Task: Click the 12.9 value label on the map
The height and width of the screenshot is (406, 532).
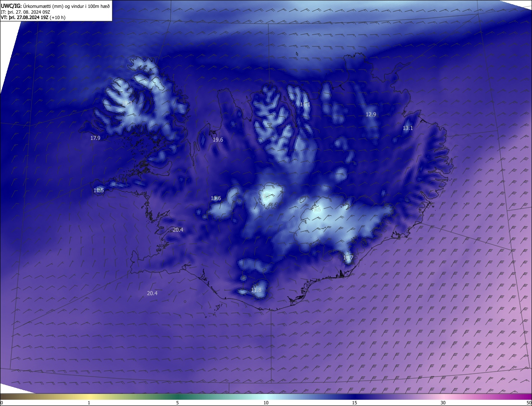Action: [371, 115]
